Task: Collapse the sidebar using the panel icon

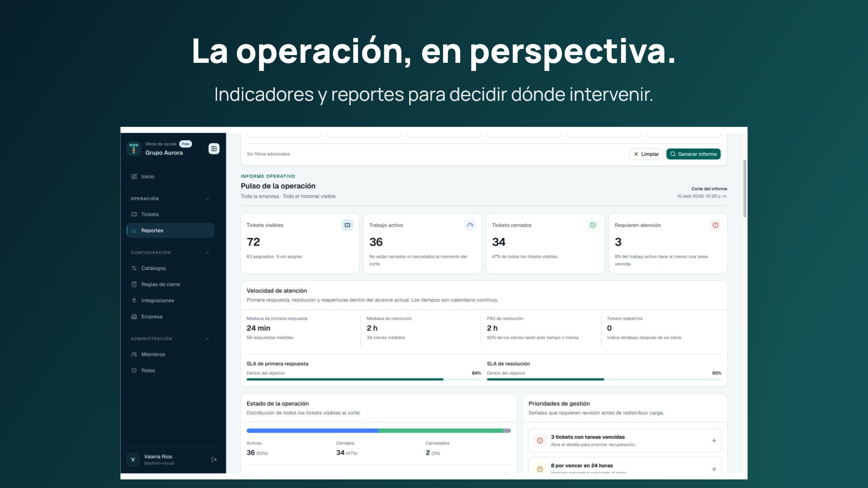Action: click(x=214, y=149)
